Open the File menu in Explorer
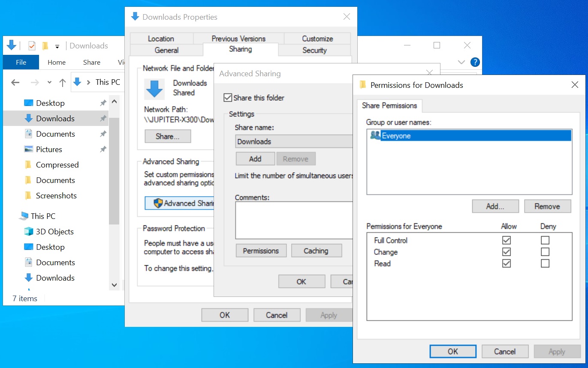Screen dimensions: 588x368 point(21,62)
